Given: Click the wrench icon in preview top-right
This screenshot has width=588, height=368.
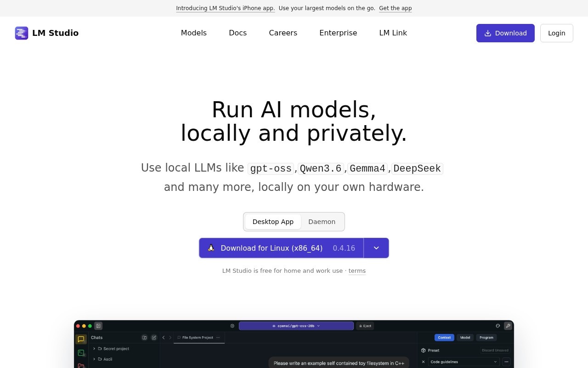Looking at the screenshot, I should pos(508,326).
